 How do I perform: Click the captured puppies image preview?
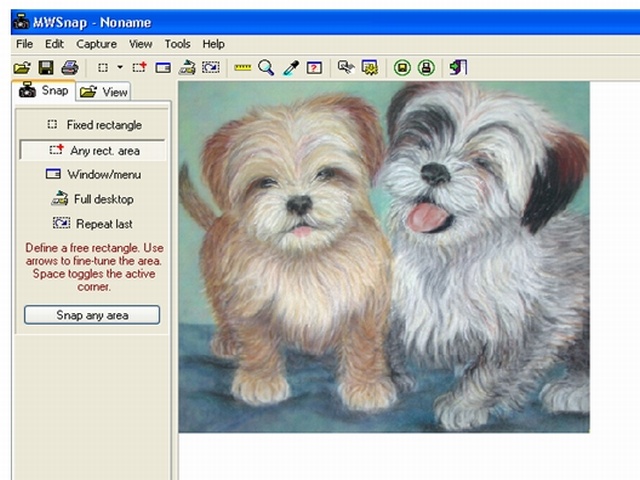click(384, 257)
